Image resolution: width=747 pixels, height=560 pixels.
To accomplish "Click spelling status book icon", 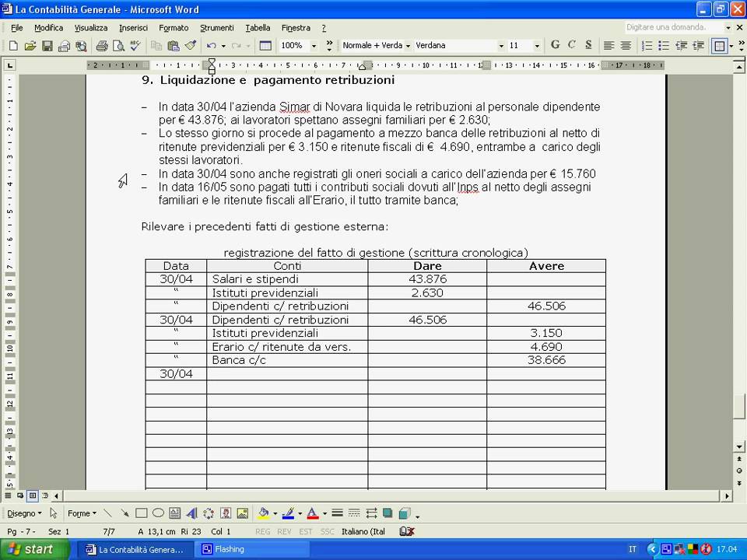I will 406,531.
